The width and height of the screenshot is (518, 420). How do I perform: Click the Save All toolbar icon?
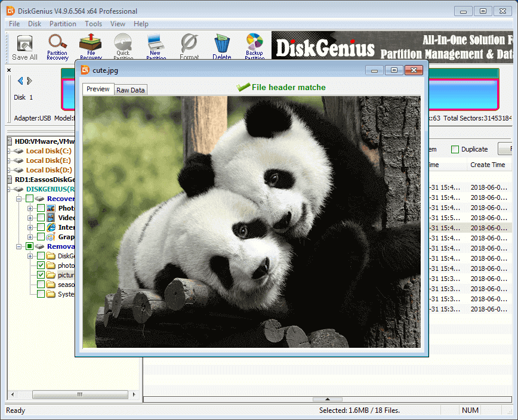click(24, 47)
